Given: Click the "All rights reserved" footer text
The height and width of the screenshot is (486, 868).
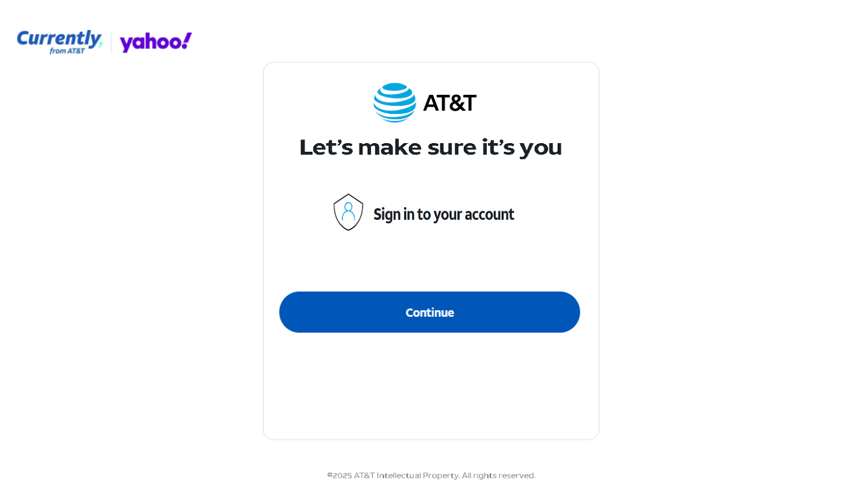Looking at the screenshot, I should tap(499, 476).
